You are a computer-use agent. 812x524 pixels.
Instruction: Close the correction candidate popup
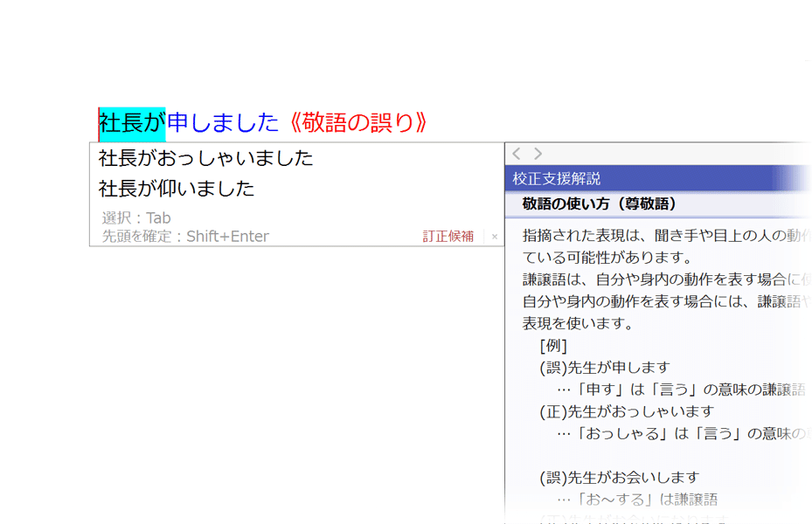click(495, 237)
